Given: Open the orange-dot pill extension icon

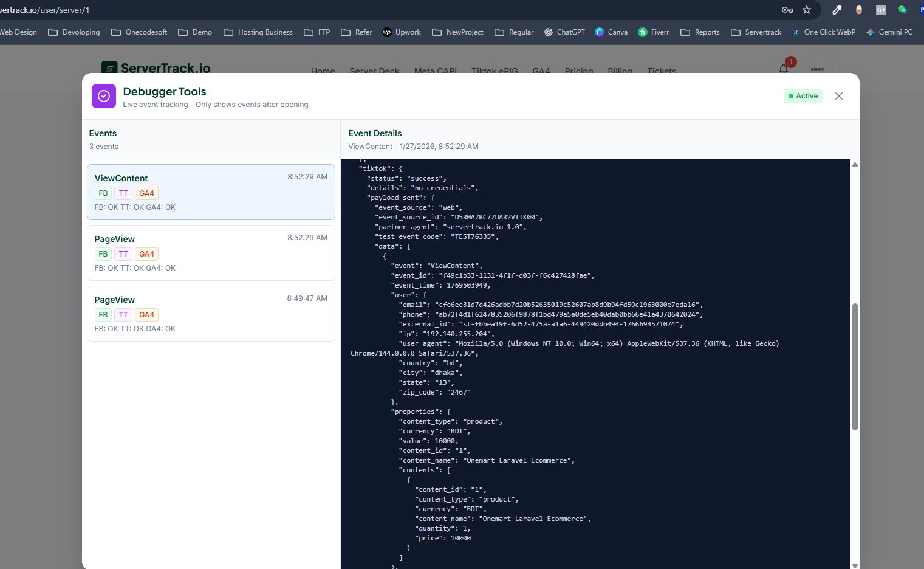Looking at the screenshot, I should [x=858, y=10].
